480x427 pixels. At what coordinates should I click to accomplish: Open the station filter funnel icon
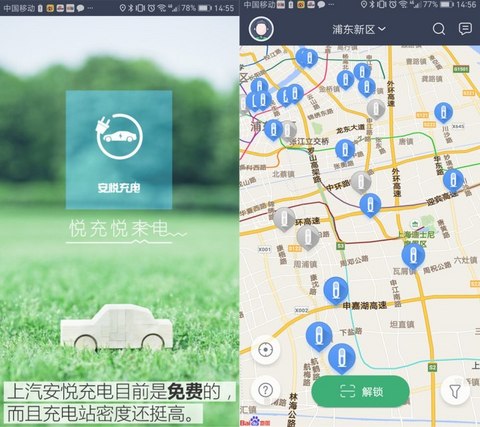click(x=455, y=391)
